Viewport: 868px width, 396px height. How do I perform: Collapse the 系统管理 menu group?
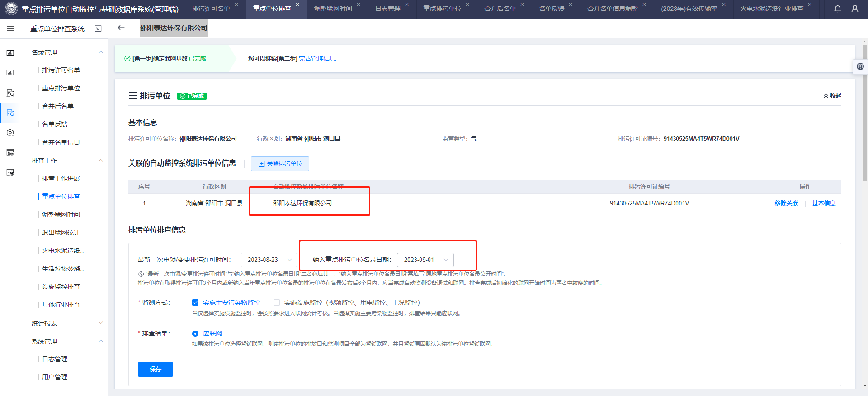[101, 341]
